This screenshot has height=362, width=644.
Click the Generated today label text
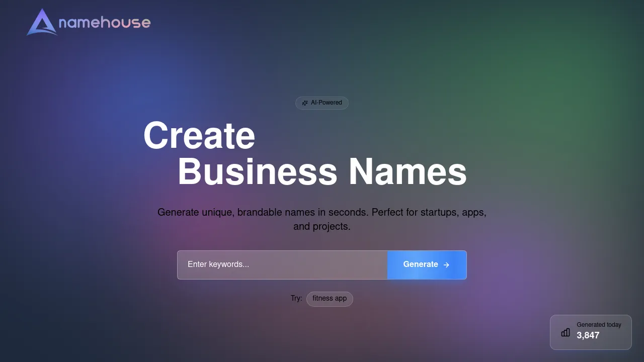coord(599,325)
